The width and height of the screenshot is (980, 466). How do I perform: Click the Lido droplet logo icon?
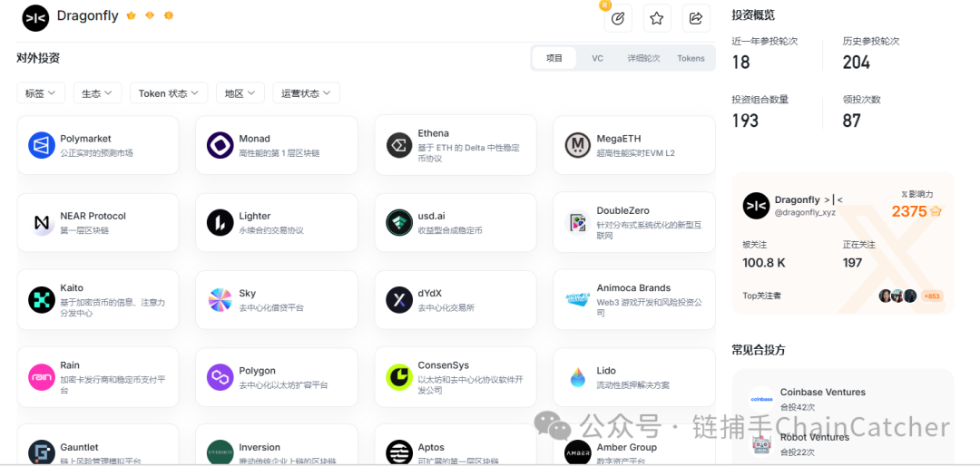[577, 377]
